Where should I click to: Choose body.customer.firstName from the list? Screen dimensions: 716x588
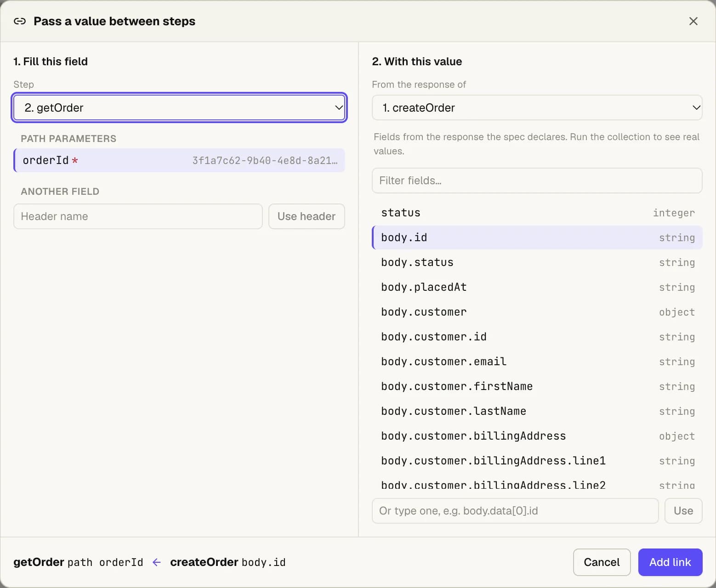tap(537, 386)
